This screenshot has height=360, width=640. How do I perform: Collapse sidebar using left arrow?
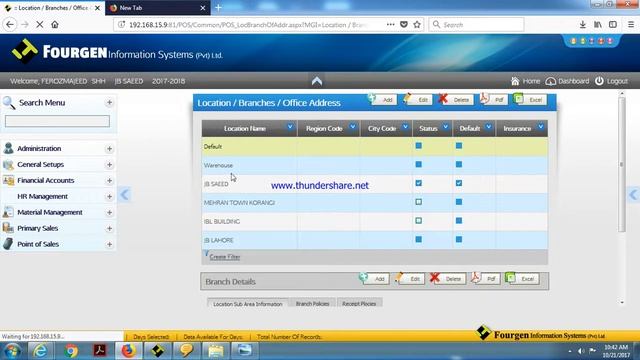click(124, 194)
